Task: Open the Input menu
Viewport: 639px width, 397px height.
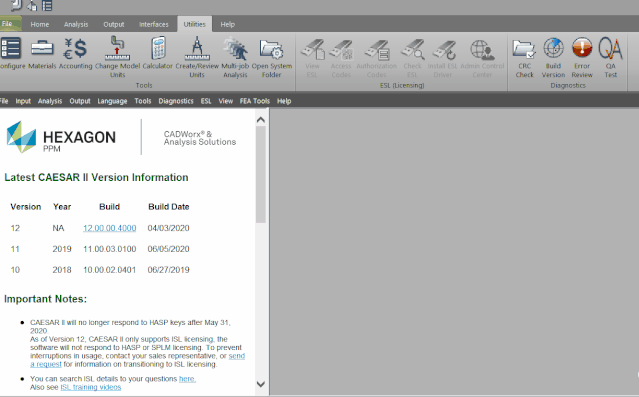Action: [23, 101]
